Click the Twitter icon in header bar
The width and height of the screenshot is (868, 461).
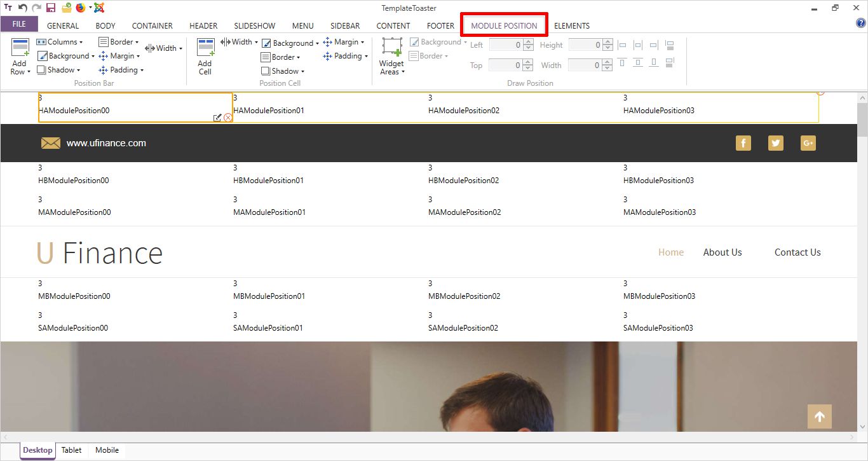coord(775,143)
